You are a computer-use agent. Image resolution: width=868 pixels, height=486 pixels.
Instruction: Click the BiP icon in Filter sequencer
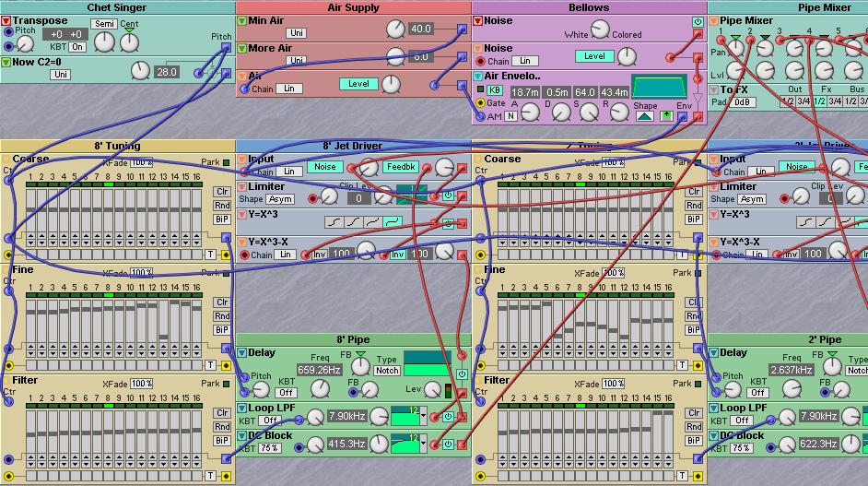tap(222, 441)
